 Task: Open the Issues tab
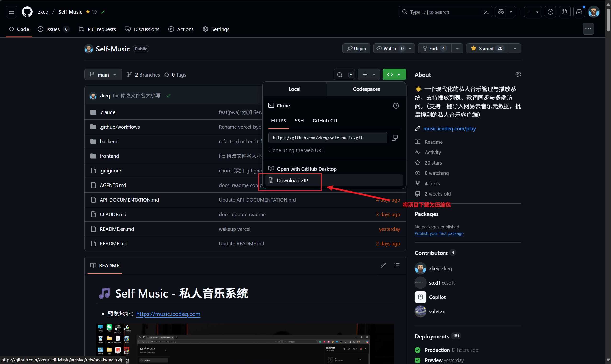tap(54, 29)
